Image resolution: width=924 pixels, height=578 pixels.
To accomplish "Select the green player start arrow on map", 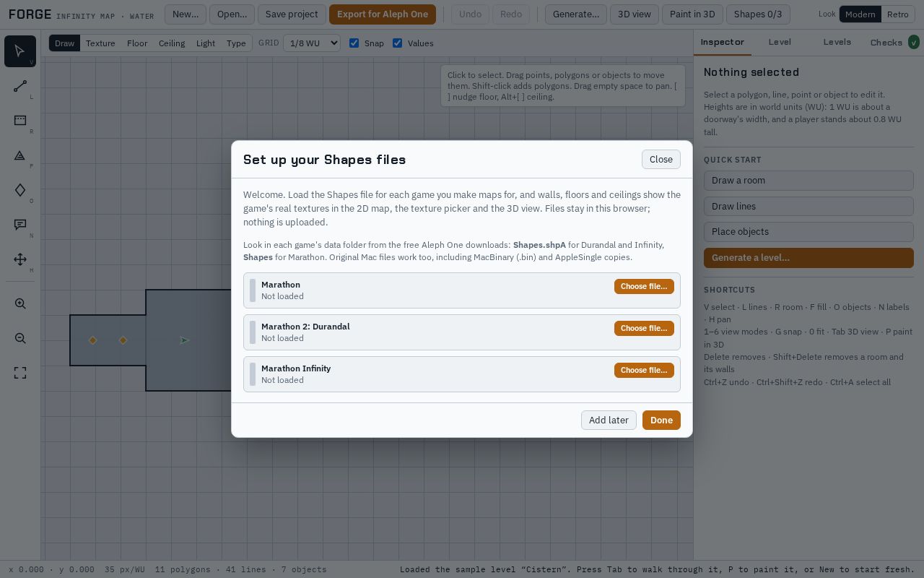I will pos(184,340).
